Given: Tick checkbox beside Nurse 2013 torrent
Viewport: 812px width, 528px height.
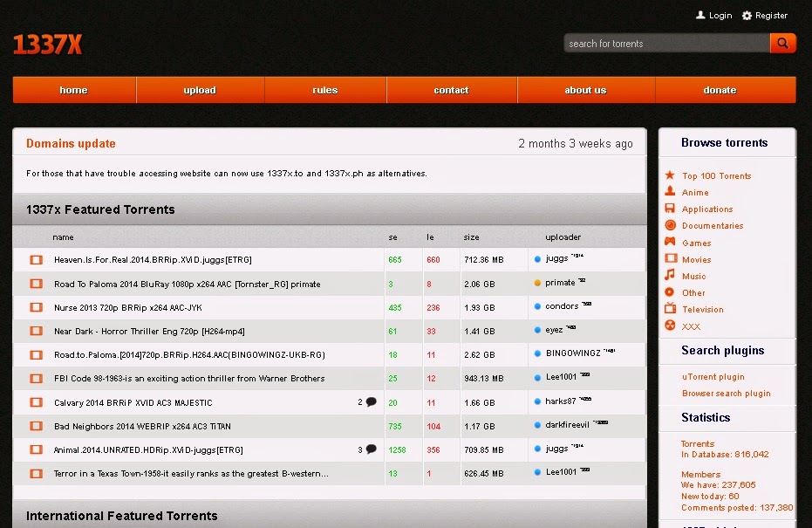Looking at the screenshot, I should pos(35,307).
